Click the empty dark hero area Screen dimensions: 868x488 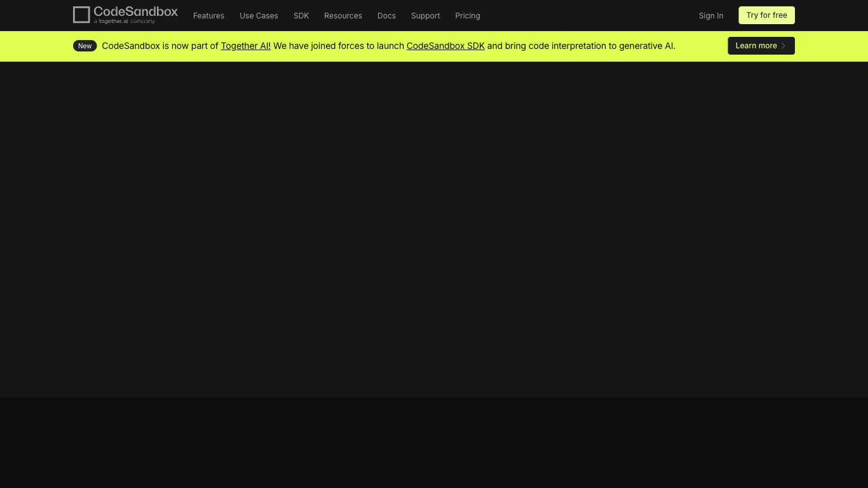coord(434,229)
